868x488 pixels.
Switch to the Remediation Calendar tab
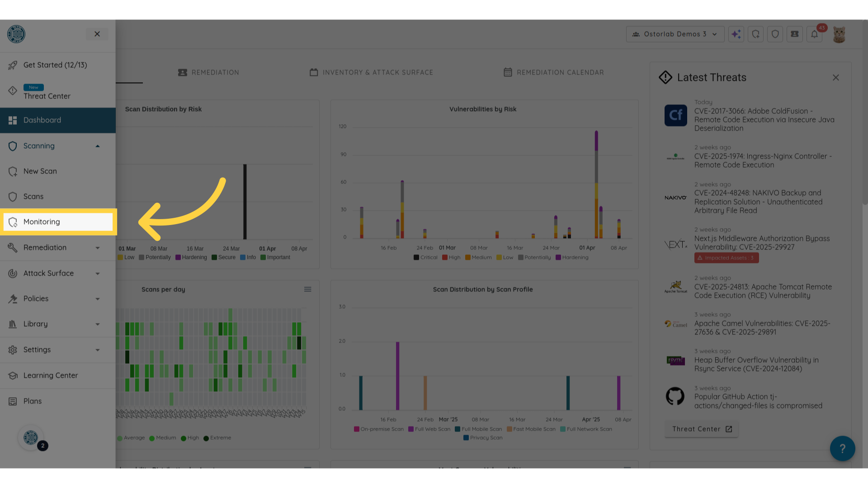[x=554, y=72]
